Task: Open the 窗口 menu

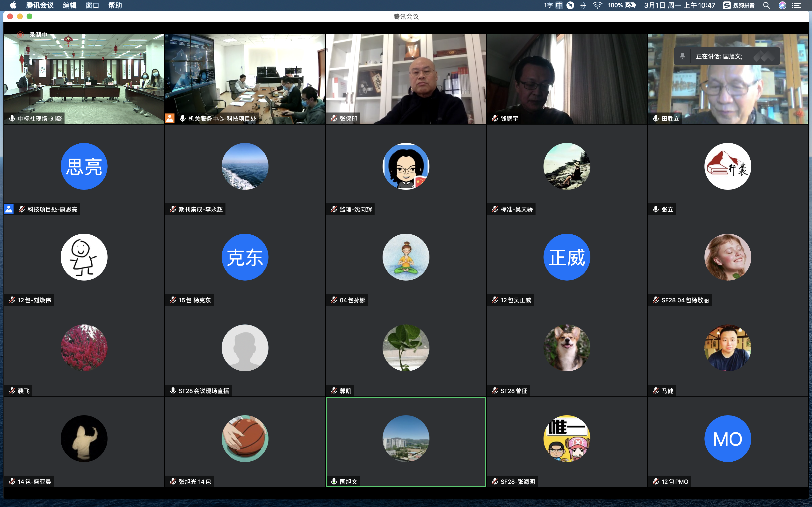Action: click(92, 5)
